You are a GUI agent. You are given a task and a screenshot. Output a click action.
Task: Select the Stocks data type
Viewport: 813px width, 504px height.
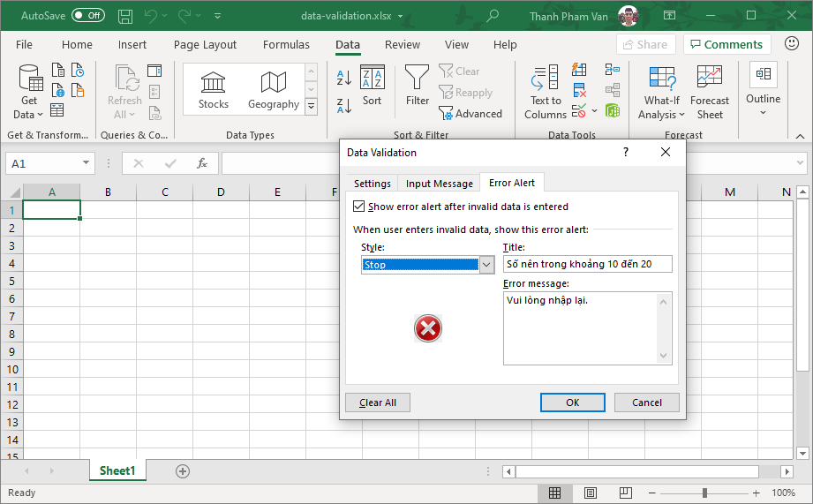(213, 90)
